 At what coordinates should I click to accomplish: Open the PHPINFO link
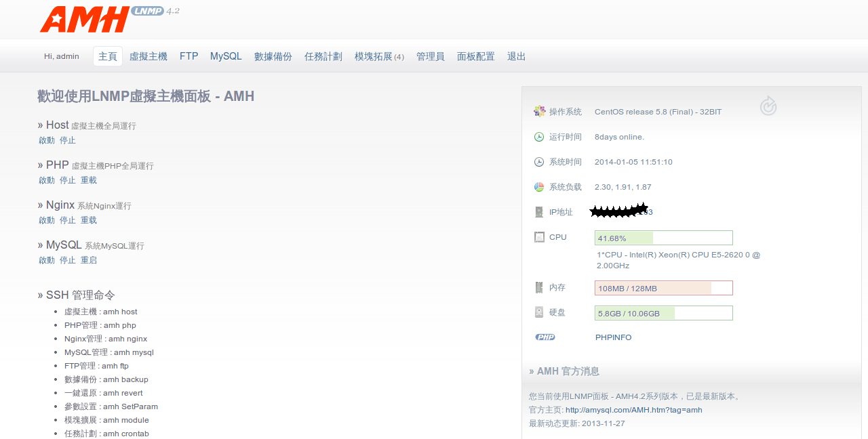[613, 337]
